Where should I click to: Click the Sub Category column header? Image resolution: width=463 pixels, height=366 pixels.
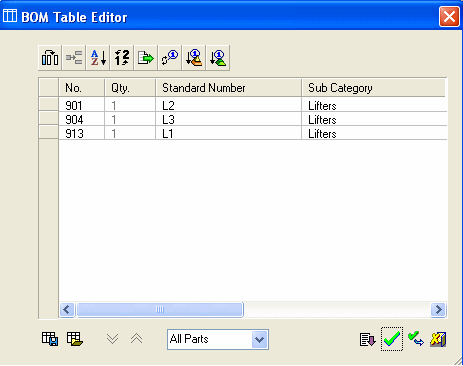tap(374, 88)
